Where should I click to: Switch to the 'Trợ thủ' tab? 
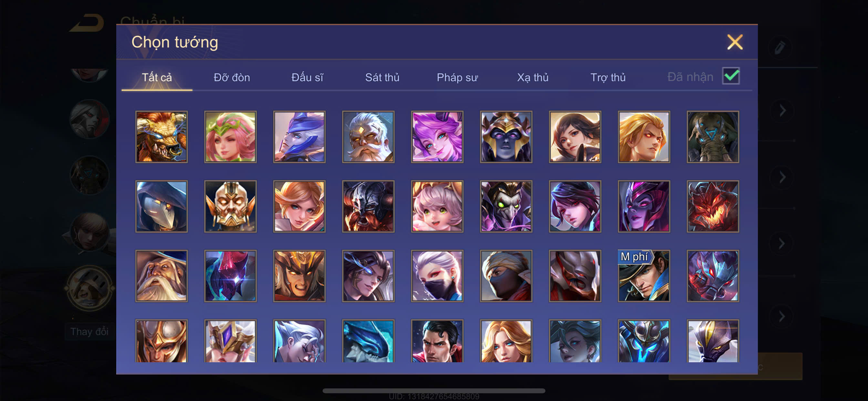point(608,77)
